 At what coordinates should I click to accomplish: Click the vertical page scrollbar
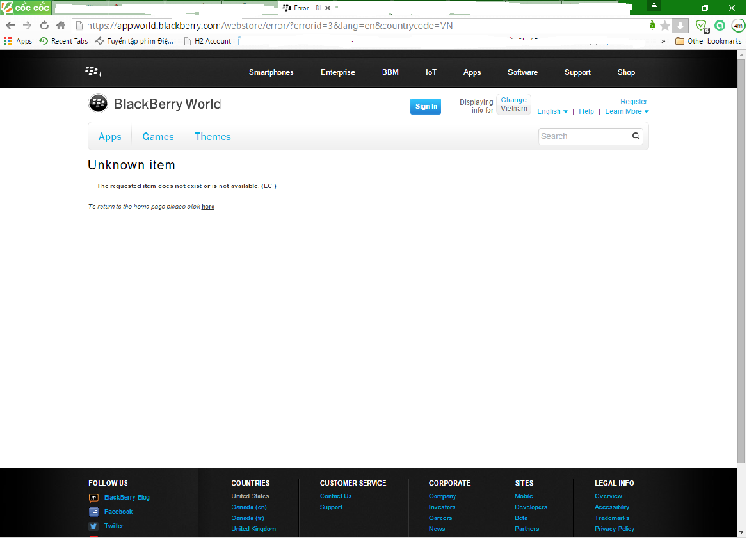(x=741, y=256)
